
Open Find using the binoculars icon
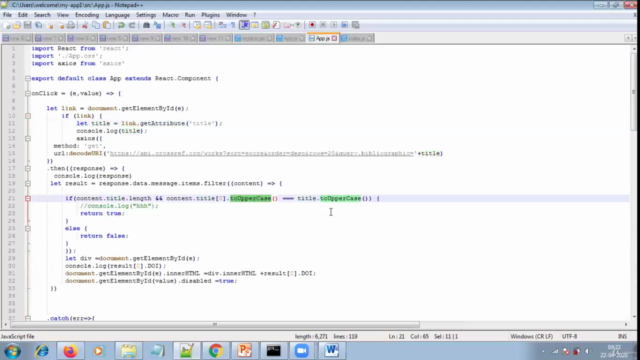pos(146,25)
